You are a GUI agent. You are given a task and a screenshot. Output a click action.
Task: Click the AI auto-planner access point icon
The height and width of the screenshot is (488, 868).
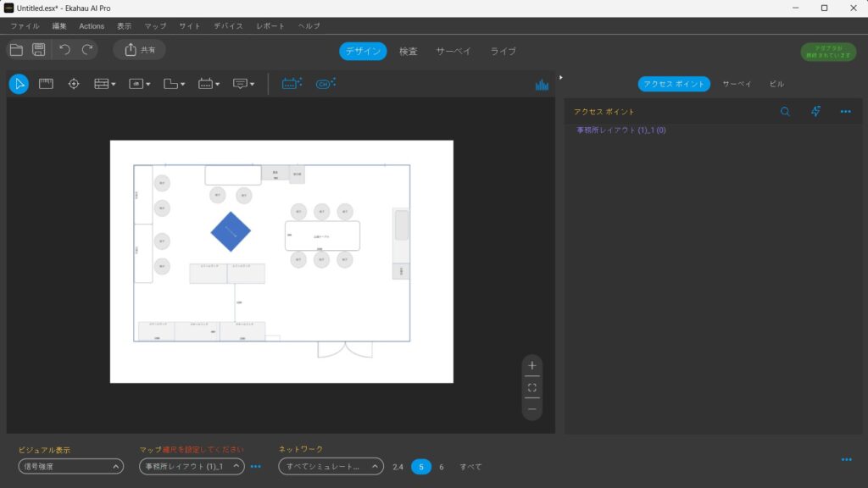coord(292,84)
